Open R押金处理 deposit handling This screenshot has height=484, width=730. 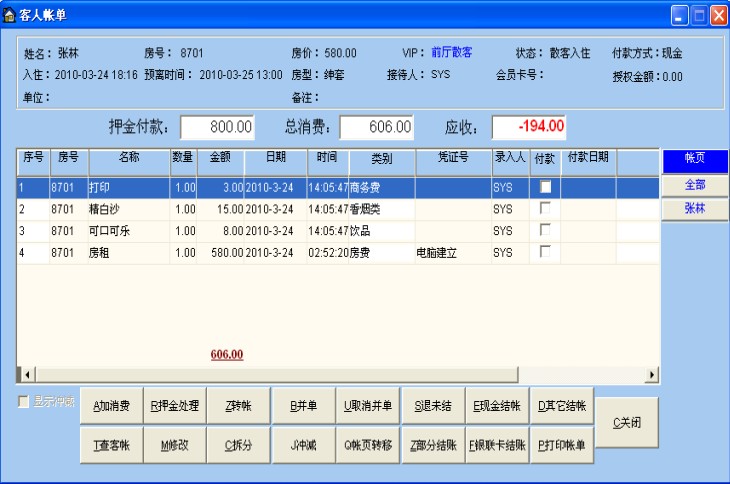pyautogui.click(x=175, y=406)
